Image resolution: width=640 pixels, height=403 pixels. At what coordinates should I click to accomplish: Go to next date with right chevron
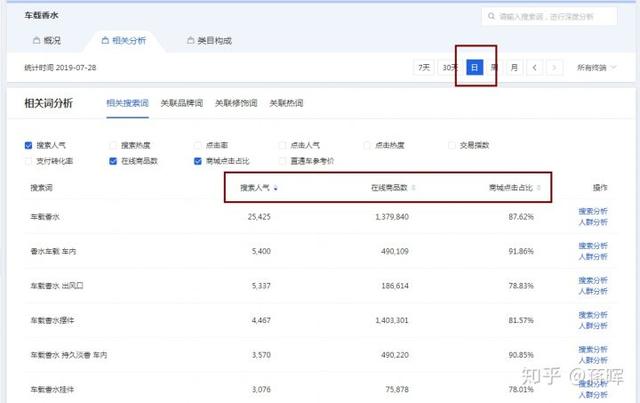(554, 67)
